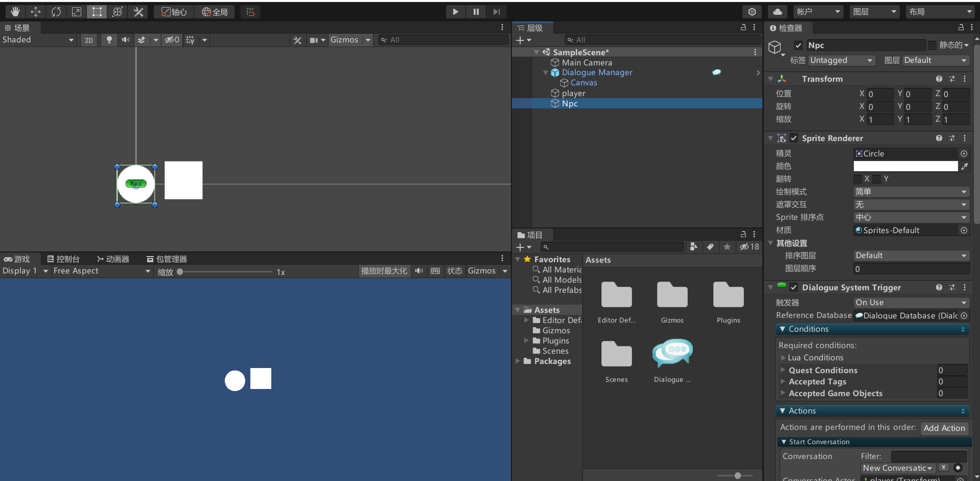This screenshot has height=481, width=980.
Task: Select Main Camera in Hierarchy
Action: coord(587,62)
